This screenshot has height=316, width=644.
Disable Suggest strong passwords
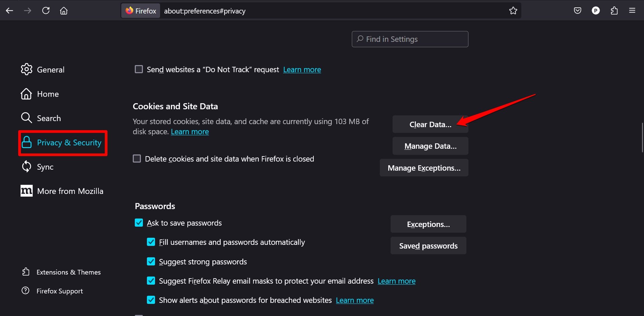pos(151,261)
